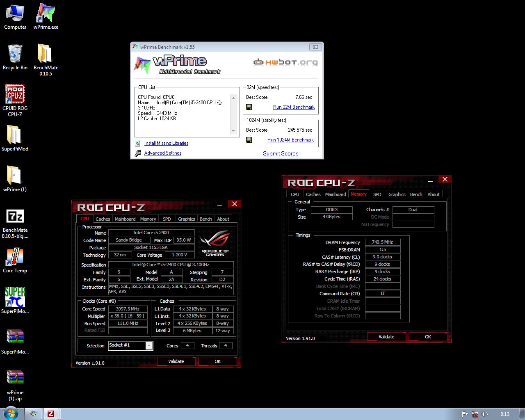This screenshot has width=525, height=420.
Task: Click the CPU List scroll down arrow
Action: (x=234, y=131)
